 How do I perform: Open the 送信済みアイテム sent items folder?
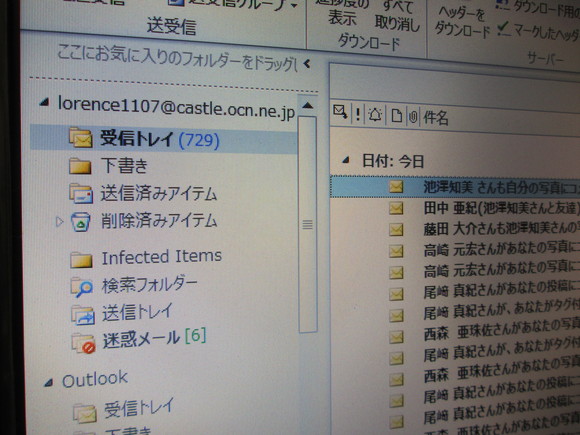[159, 193]
